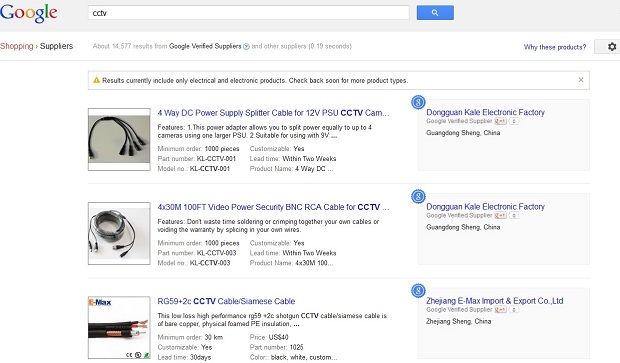Open the 4 Way DC Power Supply Splitter Cable listing
The height and width of the screenshot is (363, 620).
[x=273, y=113]
